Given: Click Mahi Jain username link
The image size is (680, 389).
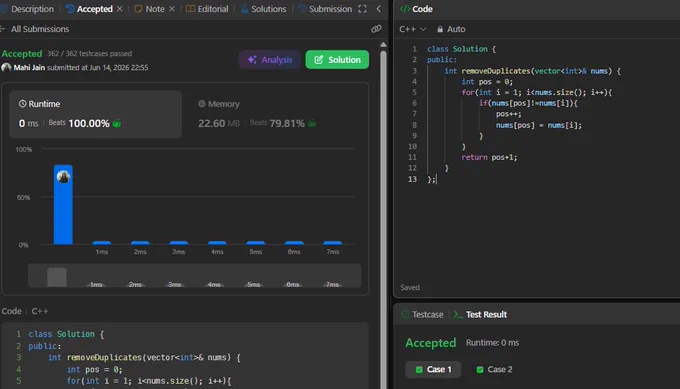Looking at the screenshot, I should (29, 68).
